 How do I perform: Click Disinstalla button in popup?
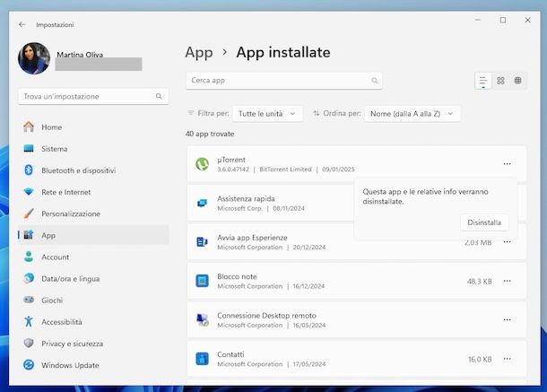point(484,222)
